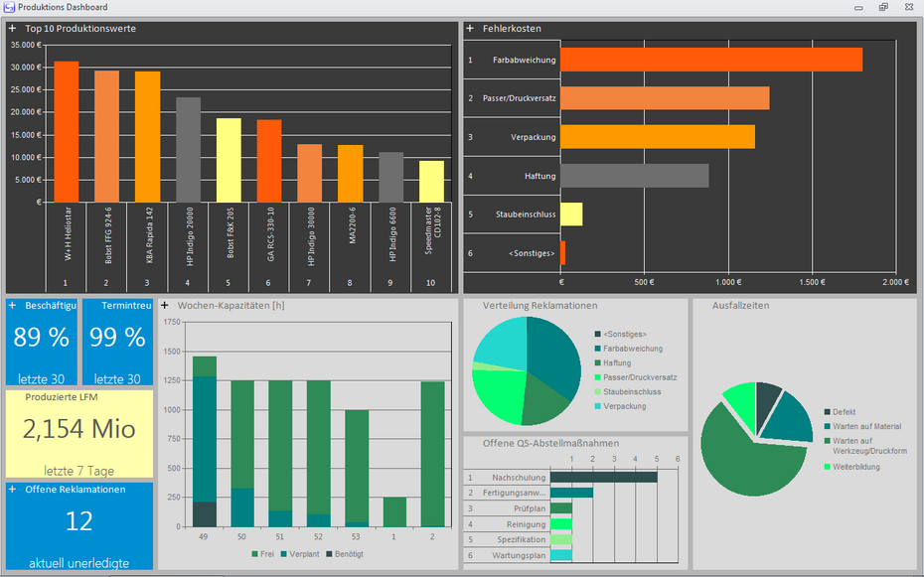Click the Haftung legend entry
This screenshot has height=577, width=924.
pyautogui.click(x=613, y=363)
